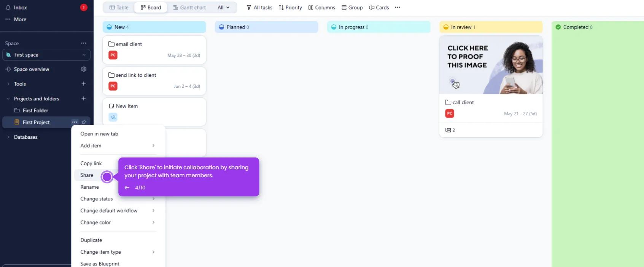The width and height of the screenshot is (644, 267).
Task: Open the More ellipsis in sidebar
Action: coord(8,19)
